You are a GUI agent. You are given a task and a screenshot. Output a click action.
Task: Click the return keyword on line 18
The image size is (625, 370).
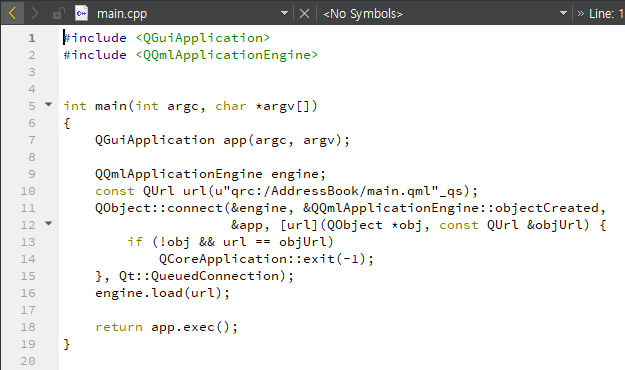119,327
